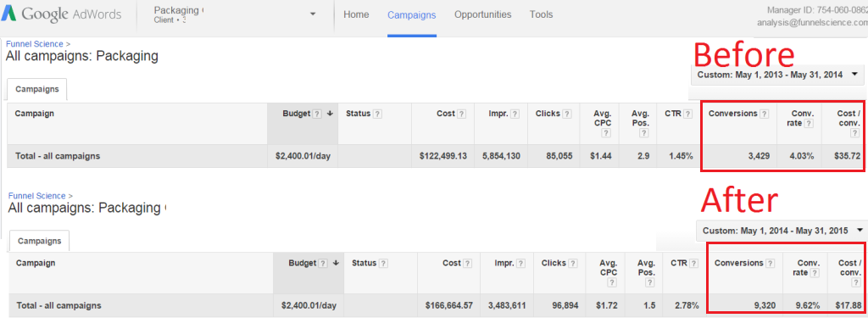Image resolution: width=868 pixels, height=318 pixels.
Task: Select the clicks value 96,894
Action: (565, 305)
